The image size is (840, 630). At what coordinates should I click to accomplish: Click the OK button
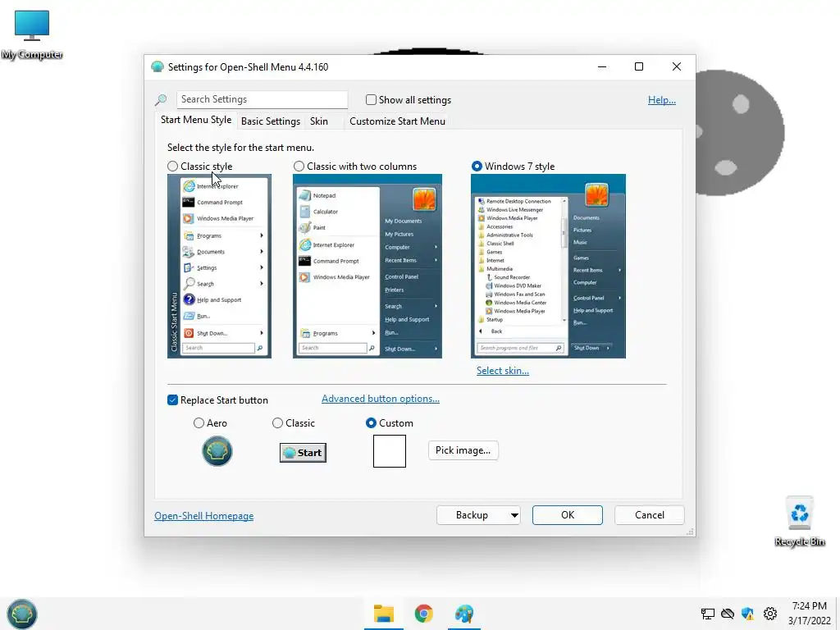(x=568, y=515)
